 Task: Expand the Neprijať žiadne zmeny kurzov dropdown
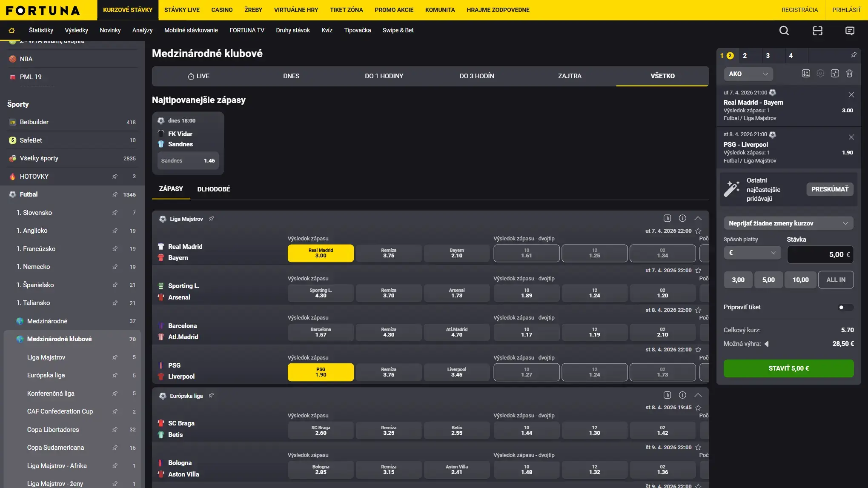click(788, 223)
